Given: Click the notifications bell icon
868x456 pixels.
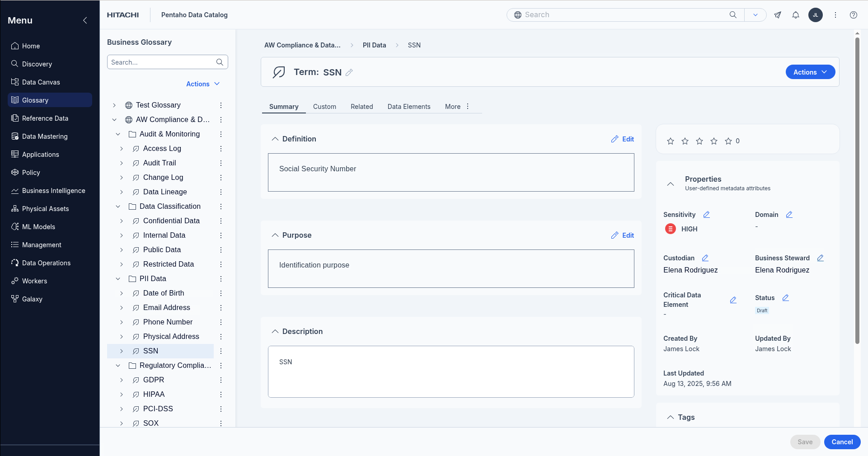Looking at the screenshot, I should click(796, 15).
